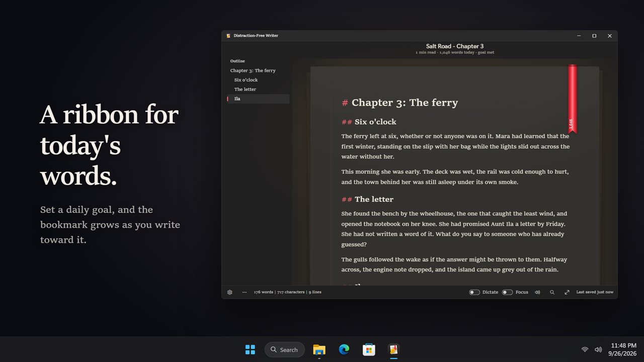Click the '9 lines' count in the status bar
Screen dimensions: 644x362
[315, 292]
